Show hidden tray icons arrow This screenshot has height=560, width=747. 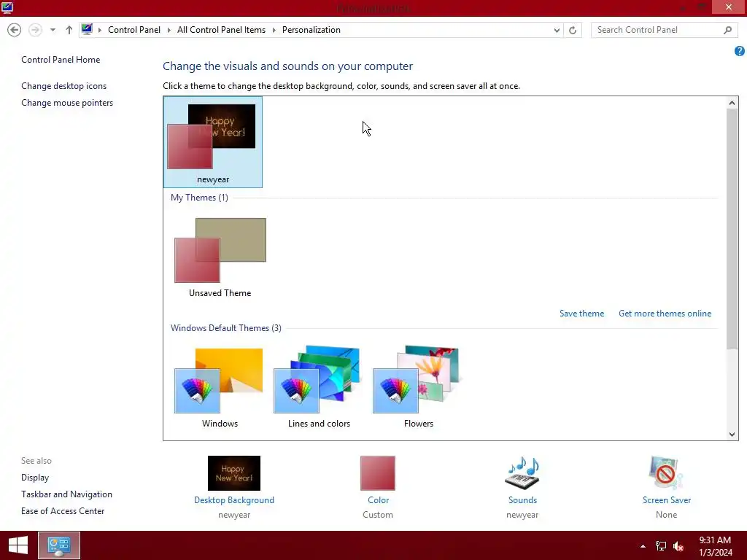(643, 546)
